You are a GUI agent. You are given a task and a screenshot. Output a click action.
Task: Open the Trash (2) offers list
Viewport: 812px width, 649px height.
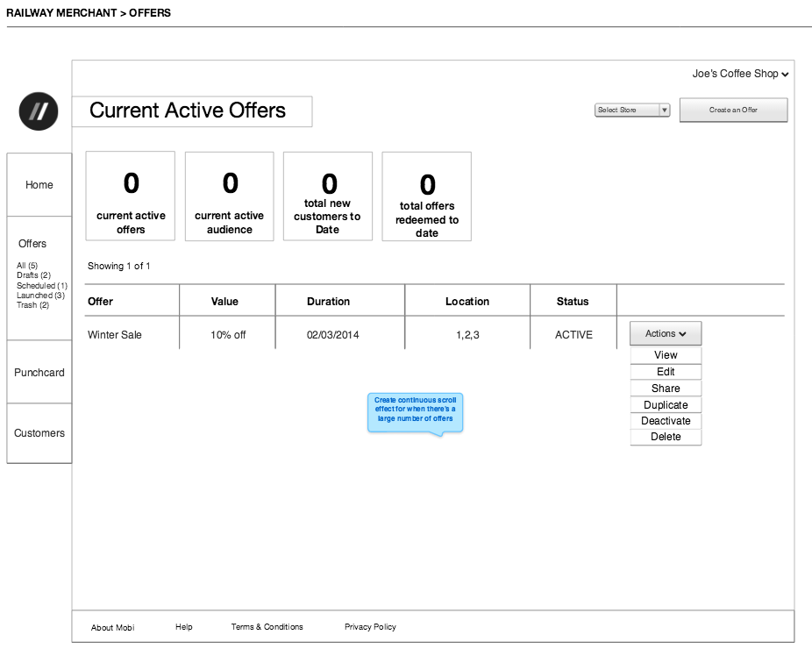coord(32,305)
